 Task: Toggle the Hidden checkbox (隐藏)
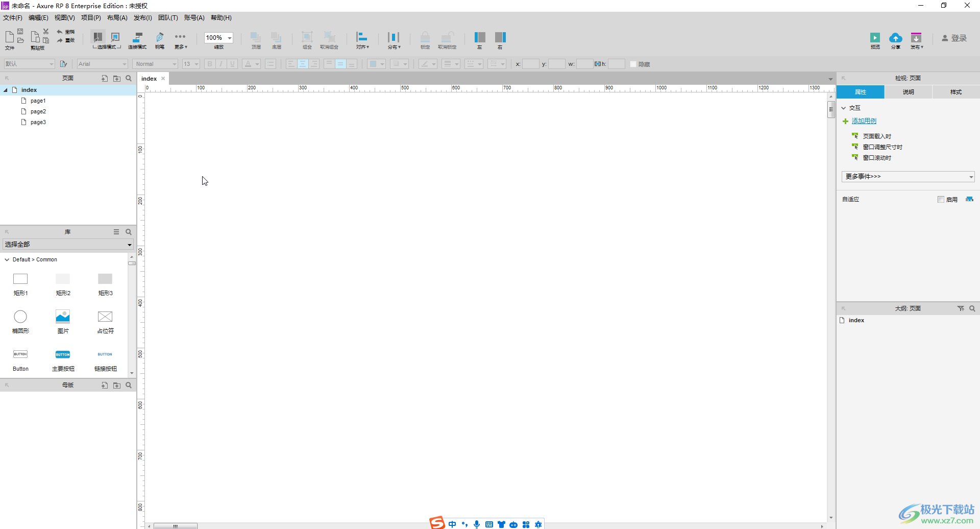[633, 64]
